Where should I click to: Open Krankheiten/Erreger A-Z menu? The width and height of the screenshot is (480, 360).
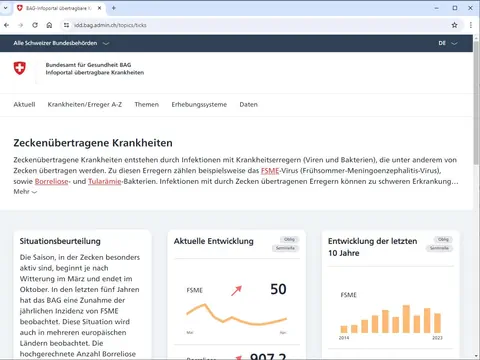[85, 104]
